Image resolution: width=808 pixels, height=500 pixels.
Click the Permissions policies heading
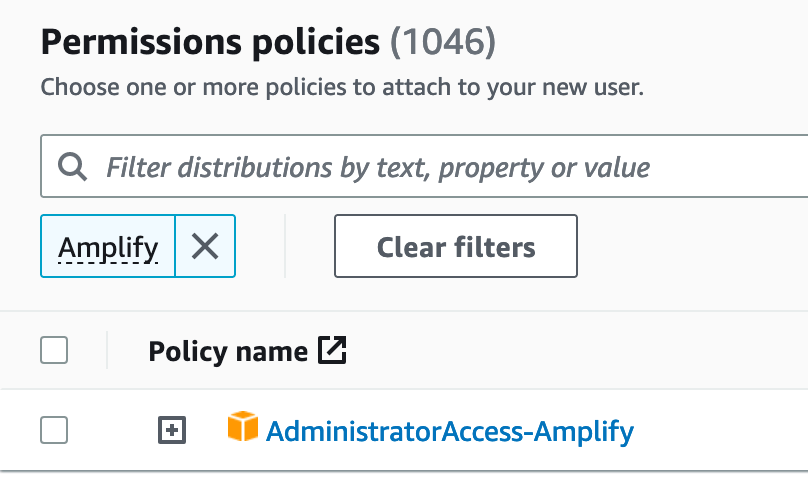210,42
